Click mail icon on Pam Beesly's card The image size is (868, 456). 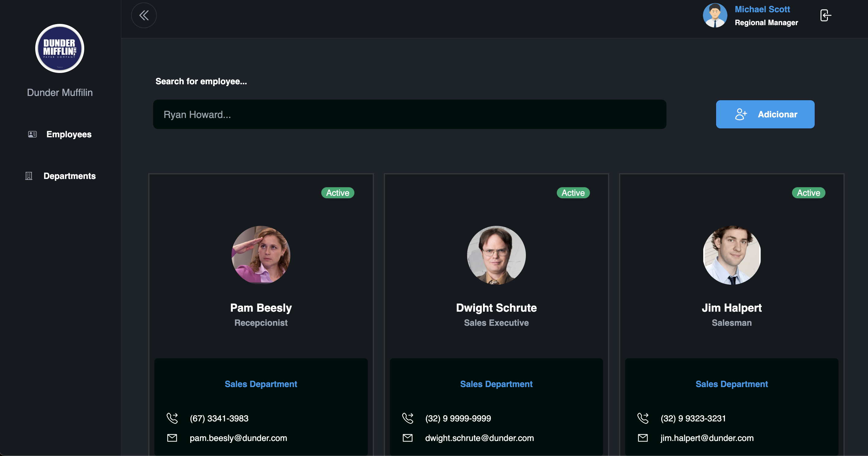(172, 438)
